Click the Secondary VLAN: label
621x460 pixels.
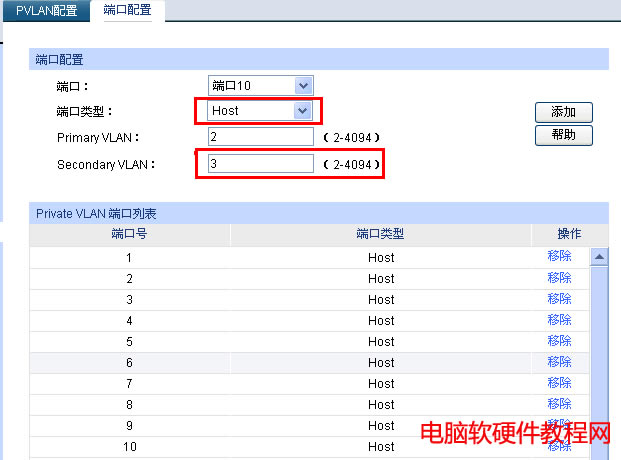106,164
